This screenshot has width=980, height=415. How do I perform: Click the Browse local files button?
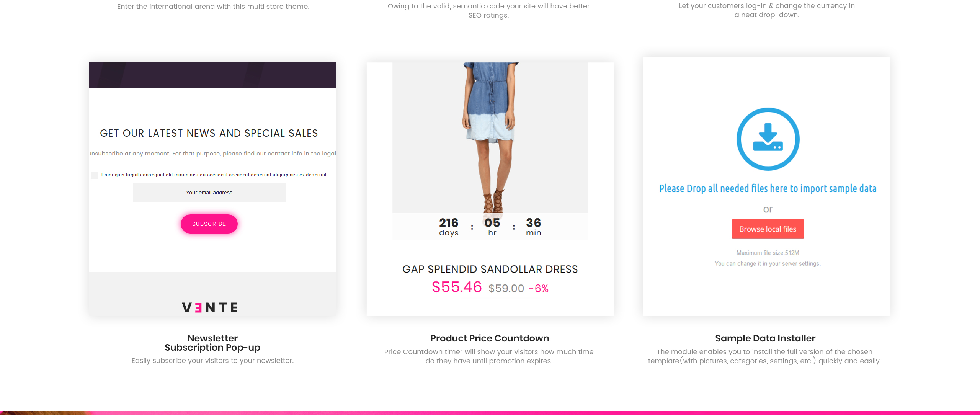(768, 229)
